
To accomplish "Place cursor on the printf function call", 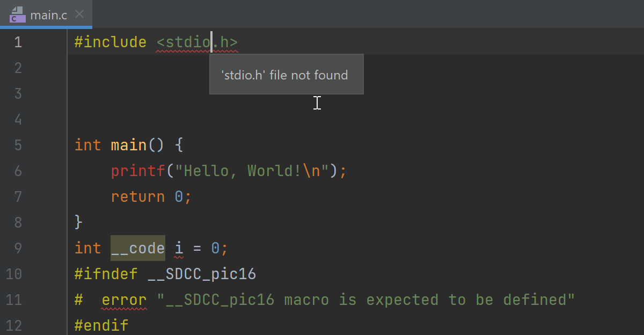I will [137, 170].
